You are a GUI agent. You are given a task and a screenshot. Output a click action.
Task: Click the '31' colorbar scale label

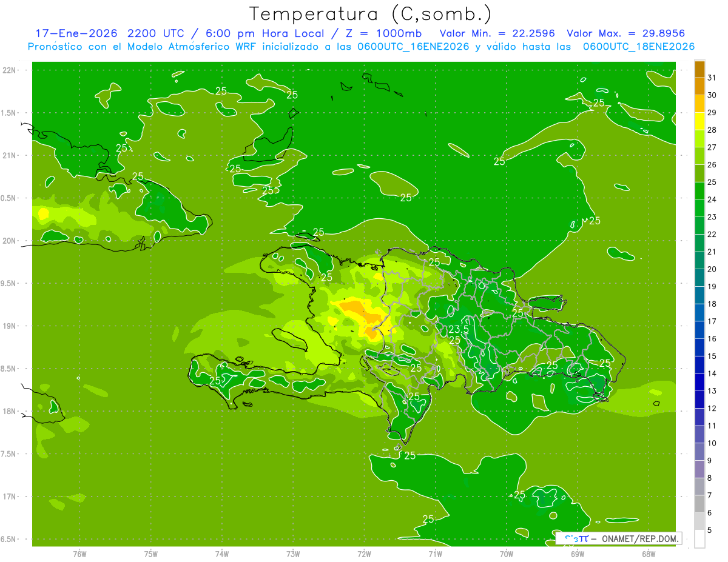tap(712, 78)
